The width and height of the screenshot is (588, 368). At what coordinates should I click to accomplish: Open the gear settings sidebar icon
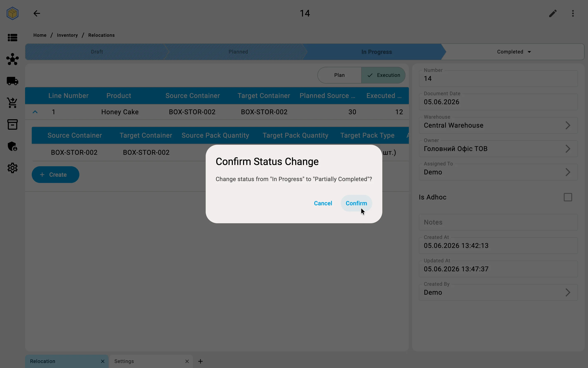tap(12, 168)
